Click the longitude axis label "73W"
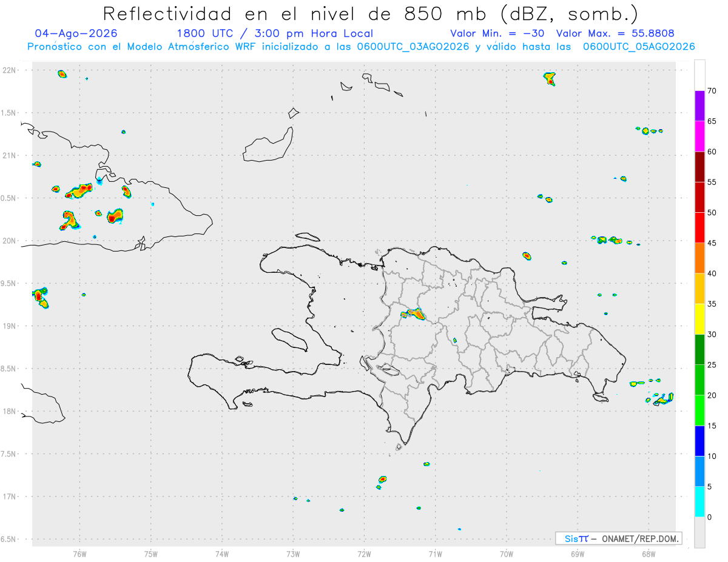 coord(293,554)
